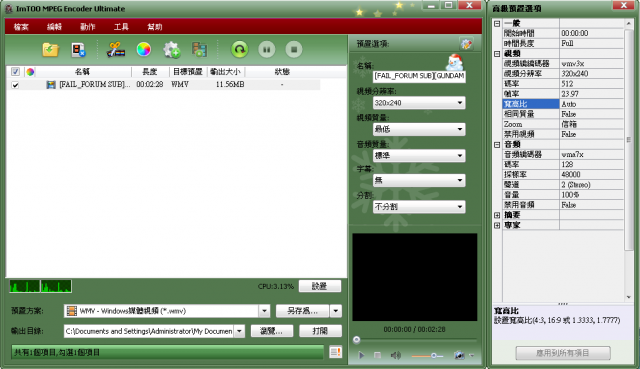Click the add file folder icon
Screen dimensions: 640x369
(x=51, y=50)
